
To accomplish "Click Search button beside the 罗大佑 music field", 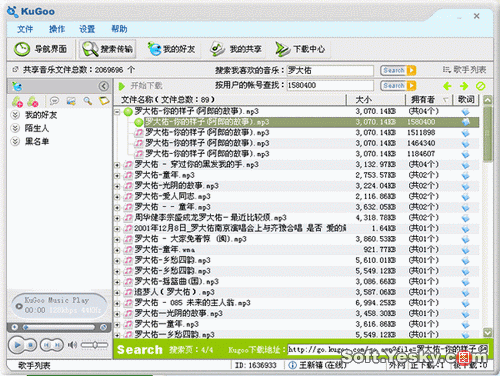I will pyautogui.click(x=398, y=70).
